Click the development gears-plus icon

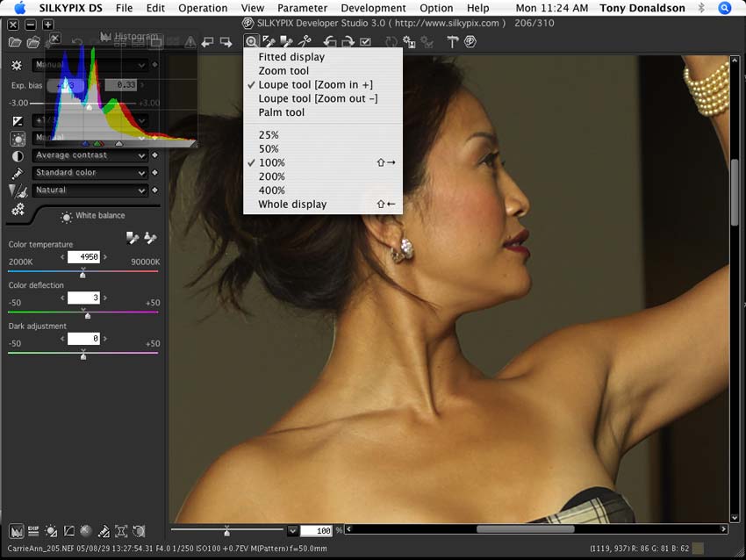[18, 209]
